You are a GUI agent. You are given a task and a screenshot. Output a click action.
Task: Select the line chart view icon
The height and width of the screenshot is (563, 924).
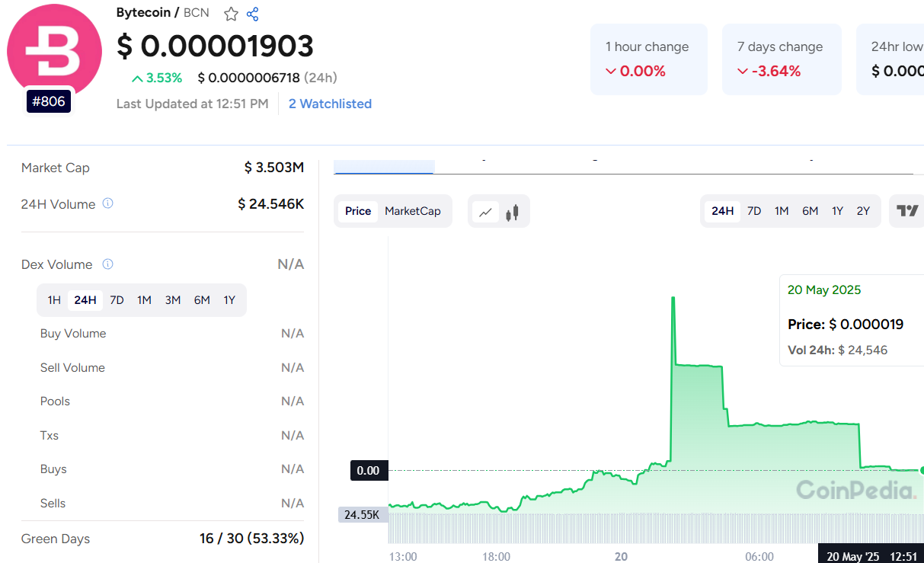click(x=485, y=212)
